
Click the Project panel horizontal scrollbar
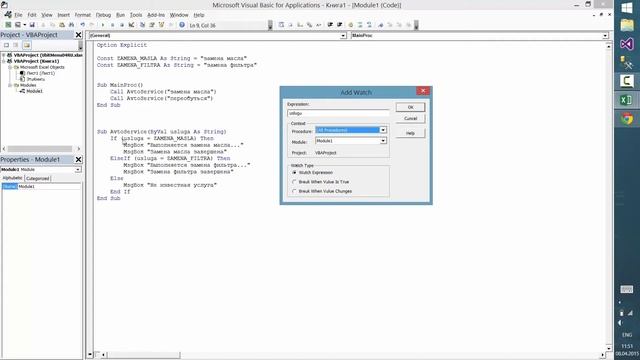[x=41, y=149]
